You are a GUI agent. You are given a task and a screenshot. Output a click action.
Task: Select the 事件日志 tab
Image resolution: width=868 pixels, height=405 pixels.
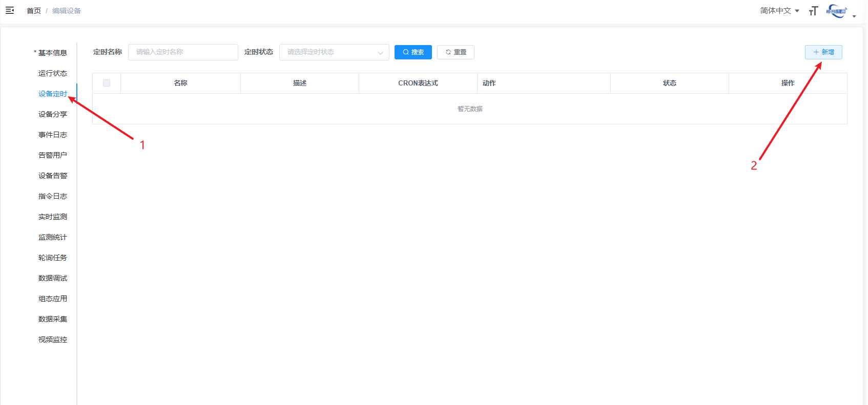[52, 135]
